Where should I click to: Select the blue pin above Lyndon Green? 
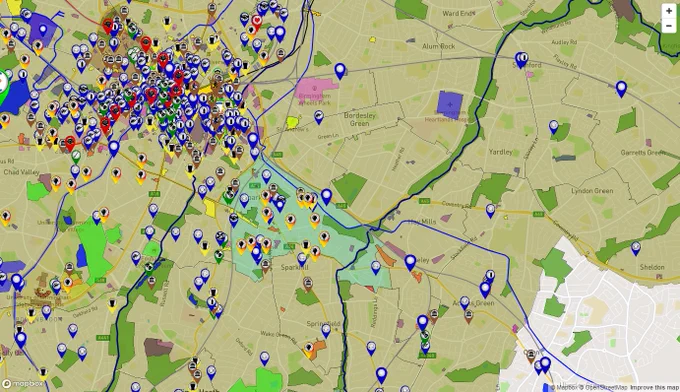tap(554, 127)
